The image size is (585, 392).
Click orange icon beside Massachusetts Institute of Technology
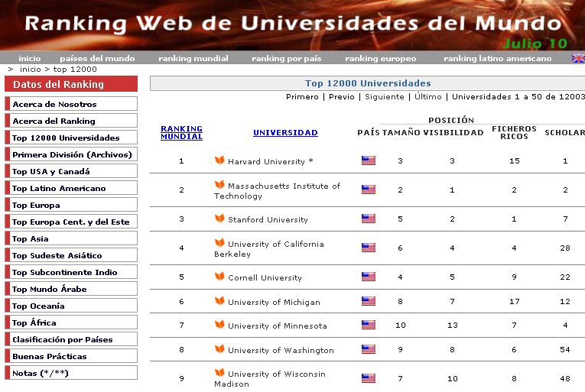pos(219,184)
